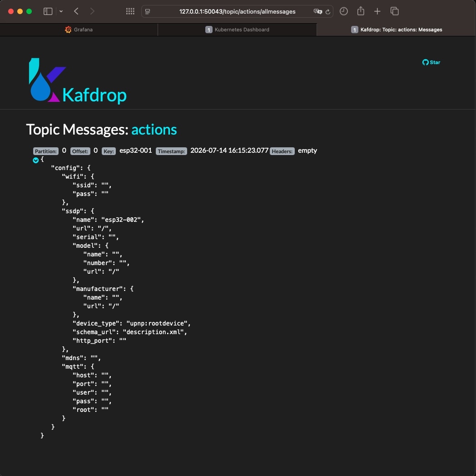Image resolution: width=476 pixels, height=476 pixels.
Task: Click the Key label badge
Action: 109,151
